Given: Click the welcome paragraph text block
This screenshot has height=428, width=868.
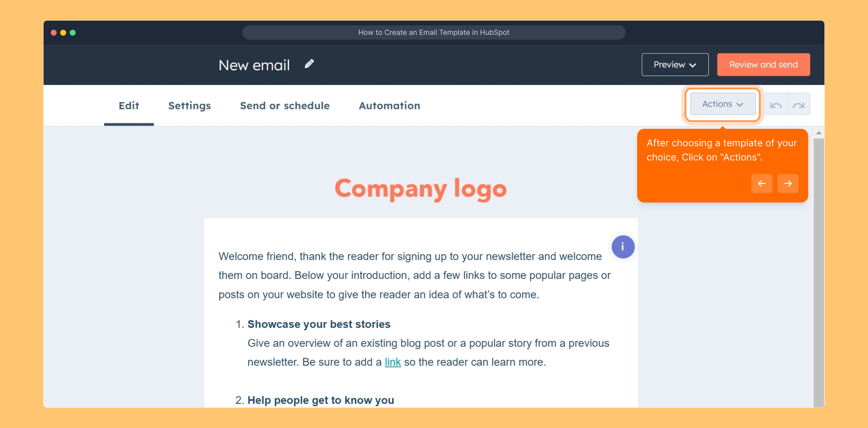Looking at the screenshot, I should (414, 275).
